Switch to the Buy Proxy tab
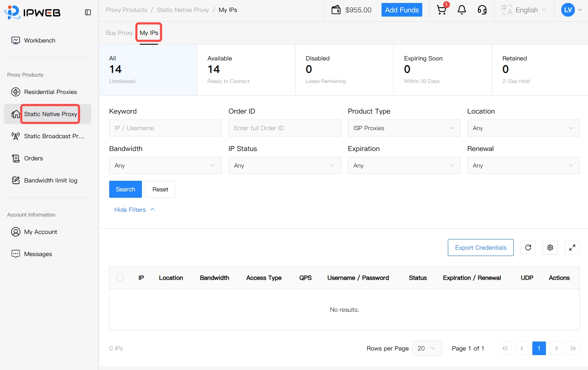588x370 pixels. pos(119,33)
